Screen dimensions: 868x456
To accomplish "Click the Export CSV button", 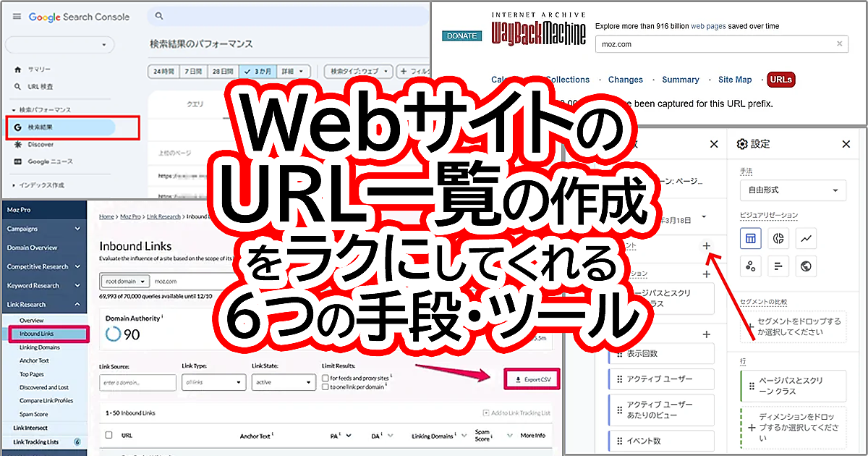I will [x=533, y=379].
